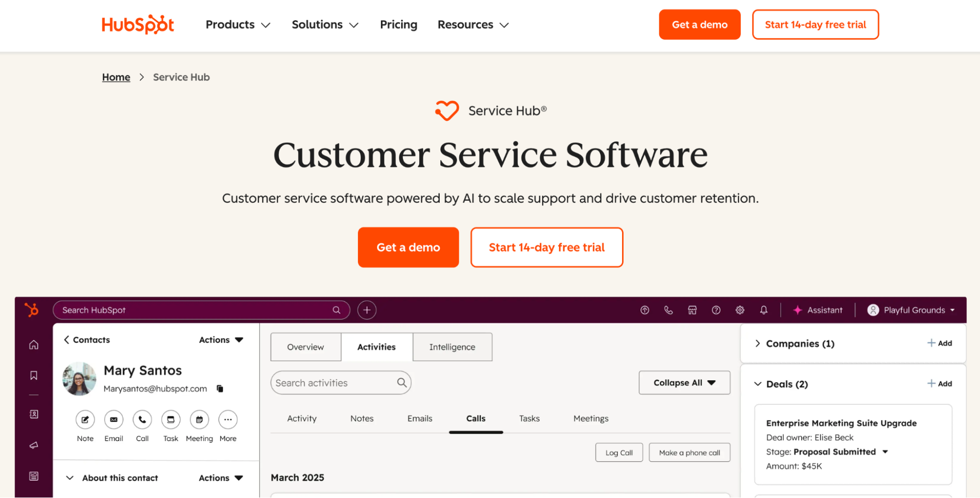Screen dimensions: 980x498
Task: Add a company with Companies Add button
Action: click(x=939, y=343)
